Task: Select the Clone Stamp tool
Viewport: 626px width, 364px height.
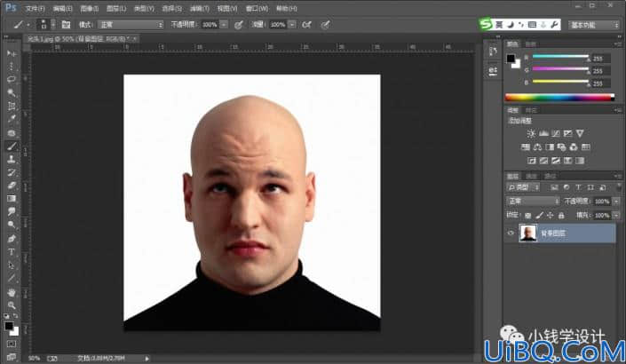Action: [x=12, y=159]
